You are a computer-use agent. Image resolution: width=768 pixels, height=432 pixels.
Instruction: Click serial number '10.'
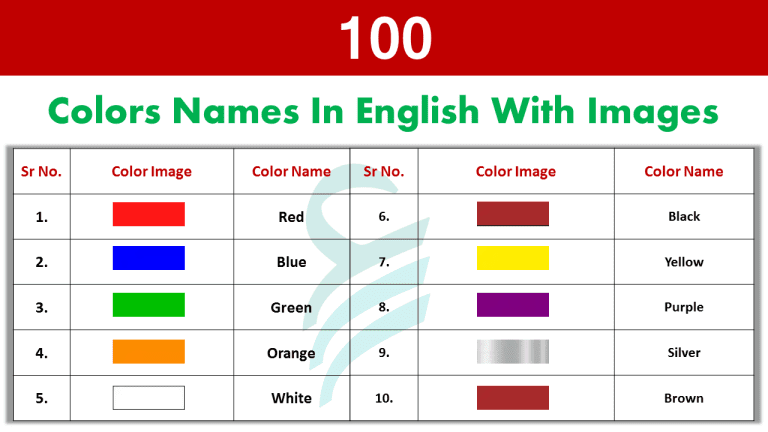coord(384,398)
